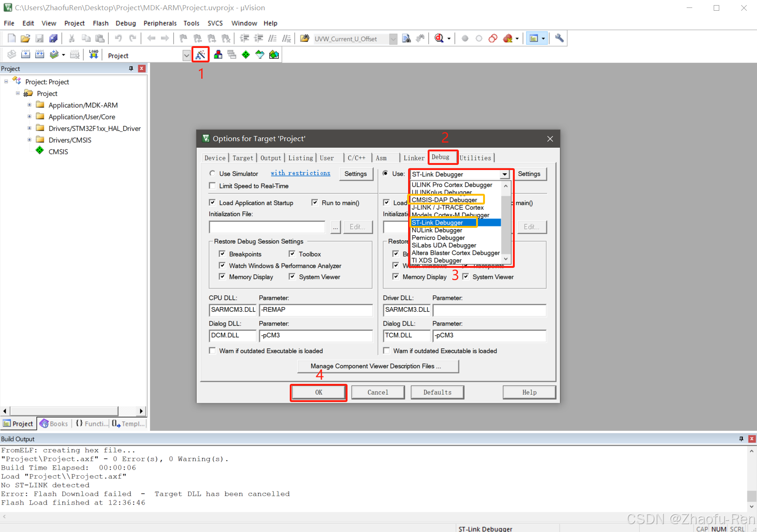Toggle right-side System Viewer checkbox
This screenshot has width=757, height=532.
tap(465, 277)
